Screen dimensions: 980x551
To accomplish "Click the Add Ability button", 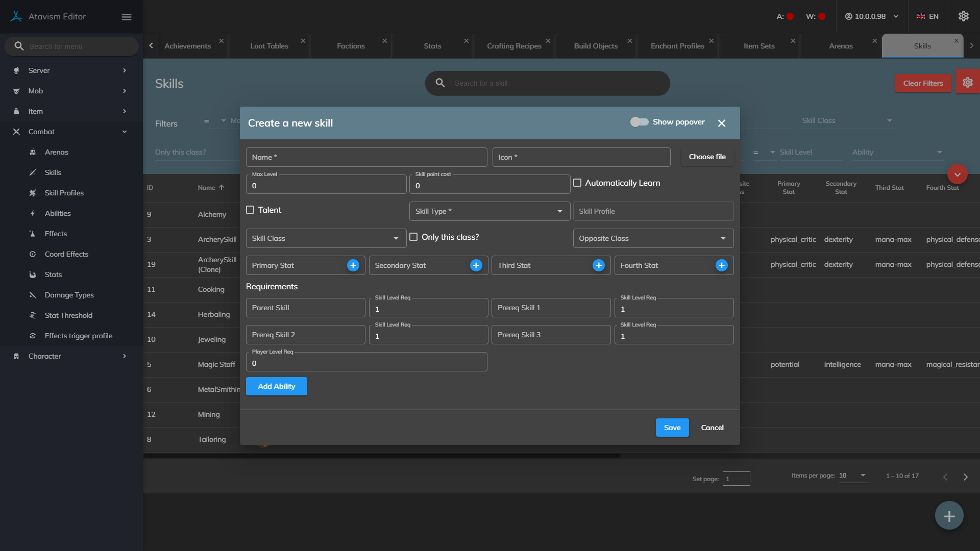I will click(276, 386).
